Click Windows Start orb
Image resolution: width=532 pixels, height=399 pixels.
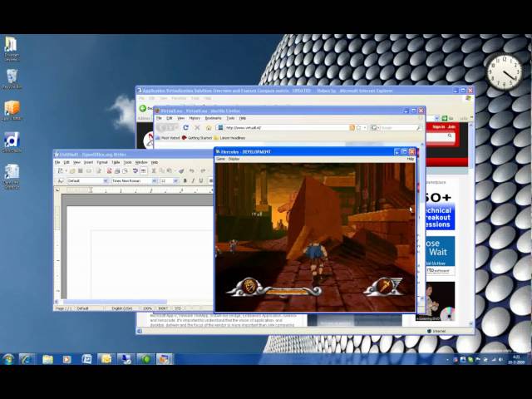tap(8, 359)
